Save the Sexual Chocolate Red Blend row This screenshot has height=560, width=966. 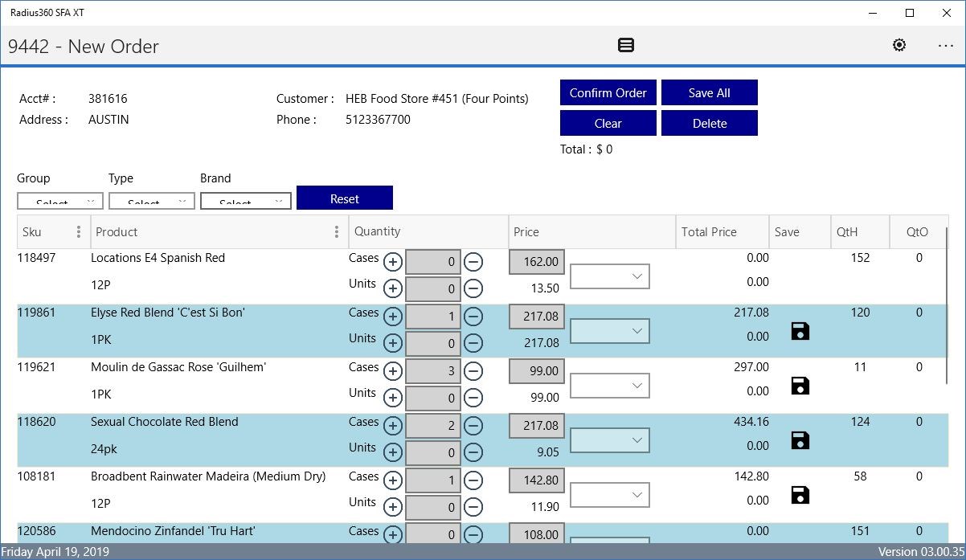pyautogui.click(x=800, y=440)
